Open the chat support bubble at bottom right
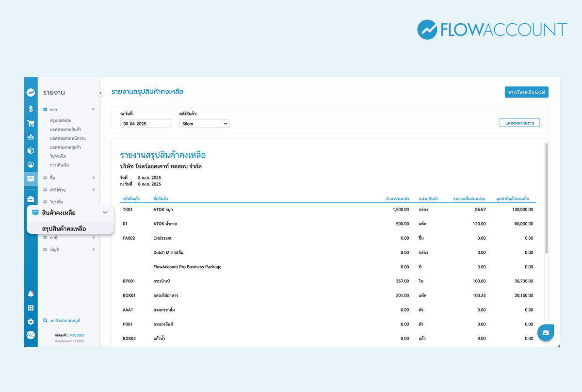Screen dimensions: 582x392 (546, 332)
